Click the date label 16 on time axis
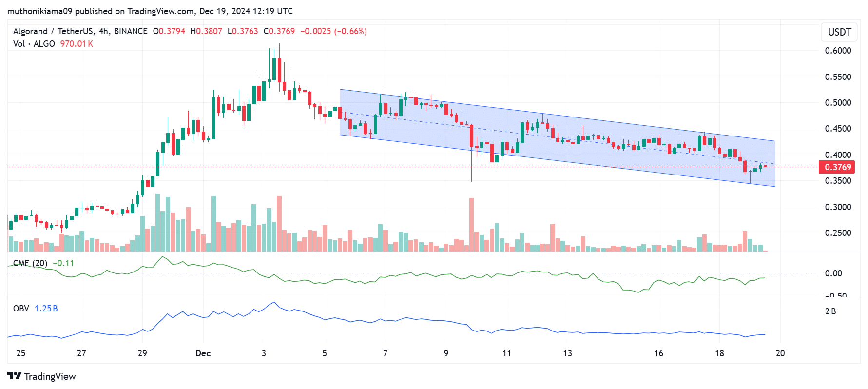Screen dimensions: 868x389 pos(658,353)
